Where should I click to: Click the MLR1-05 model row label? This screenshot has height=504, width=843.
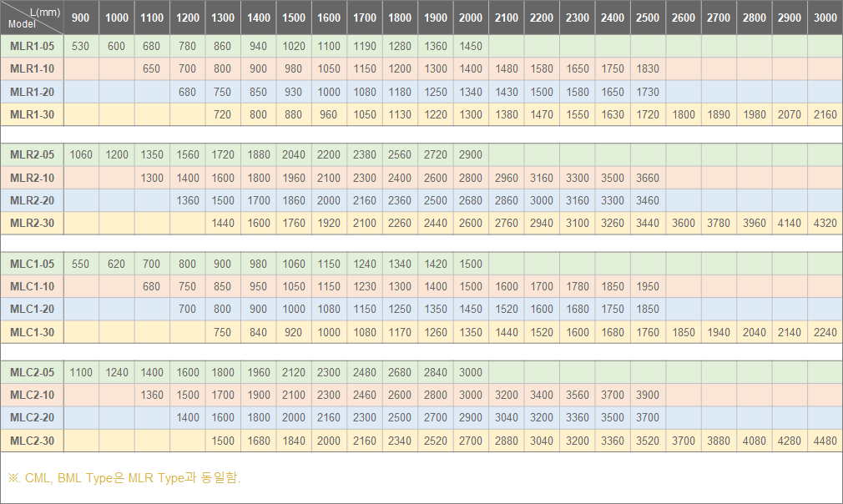(x=32, y=47)
